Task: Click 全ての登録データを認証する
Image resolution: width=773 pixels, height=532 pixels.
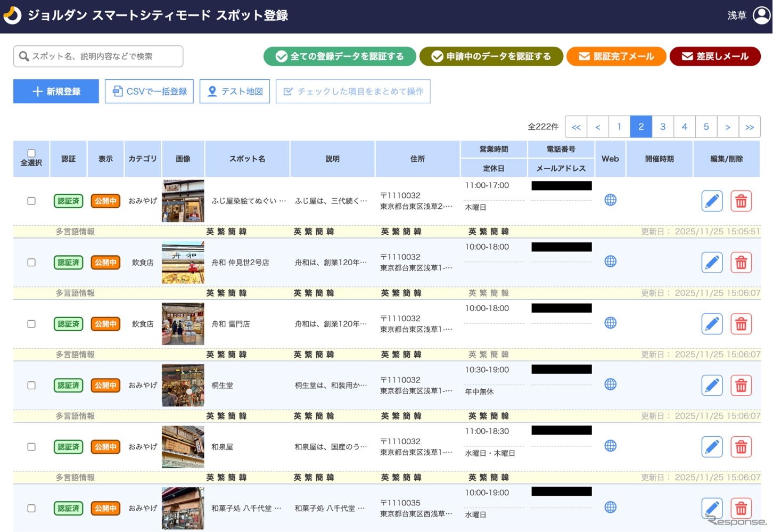Action: coord(339,56)
